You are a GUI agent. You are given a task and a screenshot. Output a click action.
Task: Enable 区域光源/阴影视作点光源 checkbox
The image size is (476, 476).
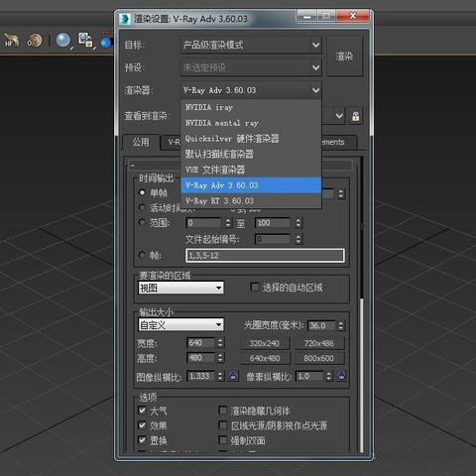click(x=223, y=425)
